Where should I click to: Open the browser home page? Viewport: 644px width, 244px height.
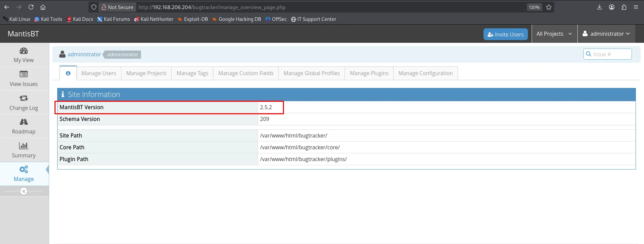click(x=43, y=7)
